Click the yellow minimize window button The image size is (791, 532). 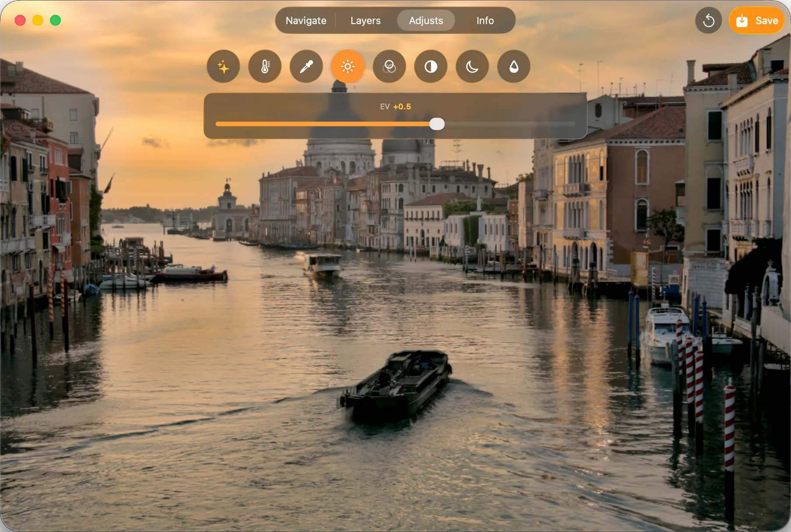click(x=38, y=21)
